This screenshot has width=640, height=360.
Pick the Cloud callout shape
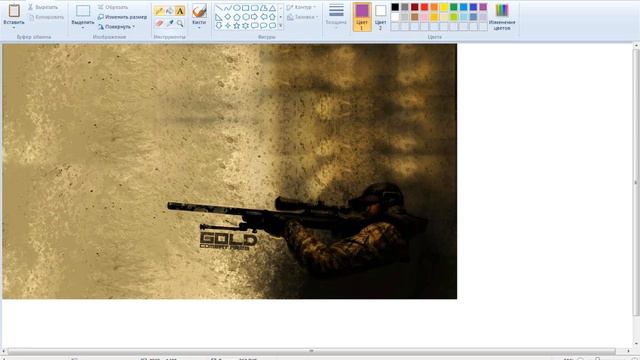[x=272, y=25]
